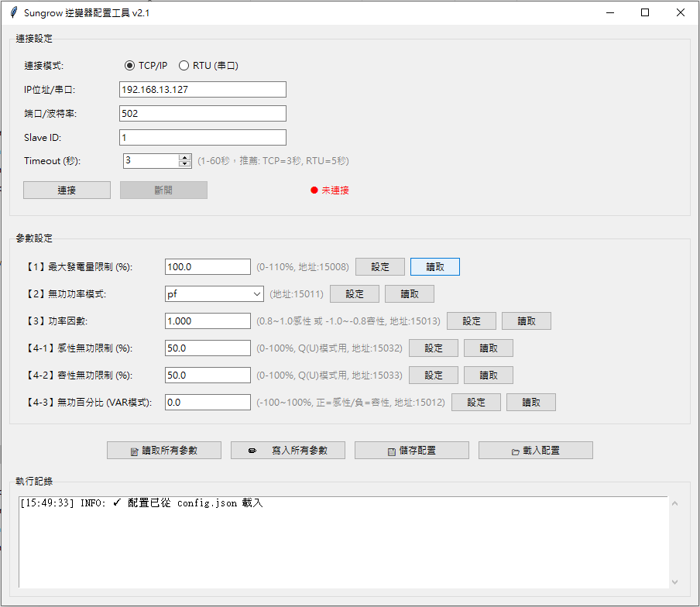Click the 儲存配置 save icon button
Image resolution: width=700 pixels, height=607 pixels.
(412, 451)
